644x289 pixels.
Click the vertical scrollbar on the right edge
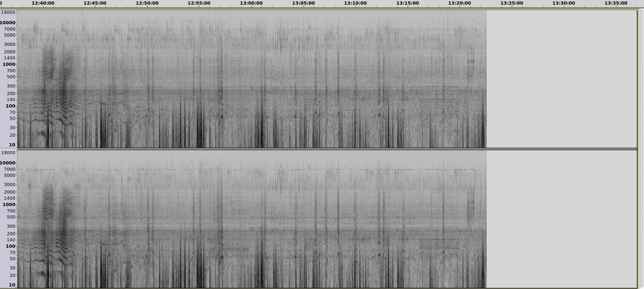pyautogui.click(x=641, y=142)
